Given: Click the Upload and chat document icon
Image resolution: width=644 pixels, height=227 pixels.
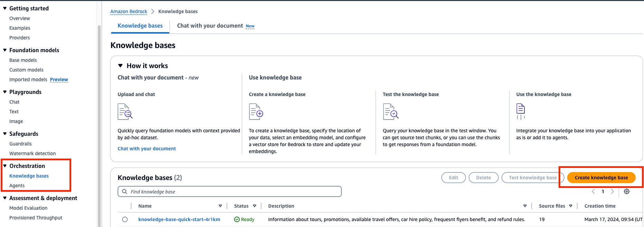Looking at the screenshot, I should click(125, 112).
